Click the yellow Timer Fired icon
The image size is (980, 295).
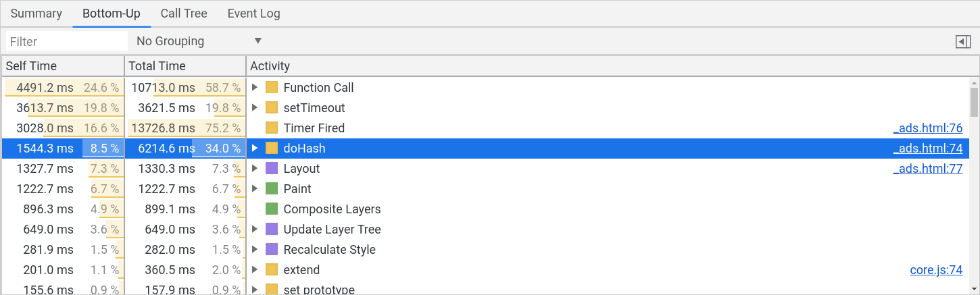(x=272, y=128)
